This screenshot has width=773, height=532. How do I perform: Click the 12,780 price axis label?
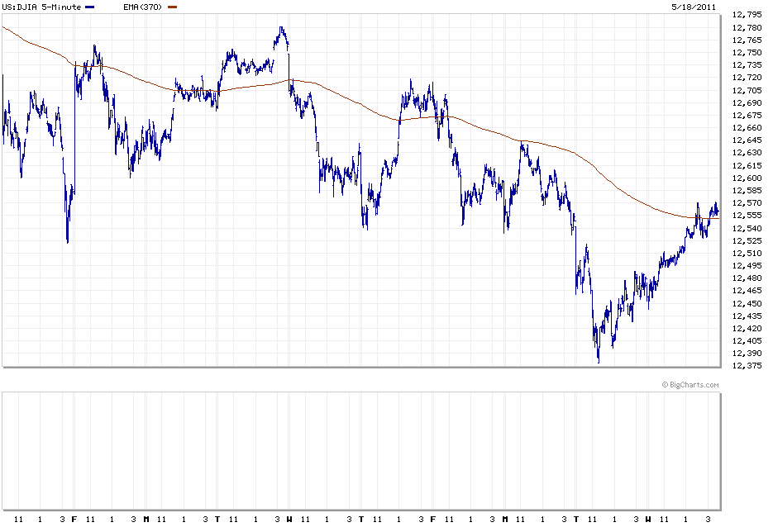tap(747, 27)
